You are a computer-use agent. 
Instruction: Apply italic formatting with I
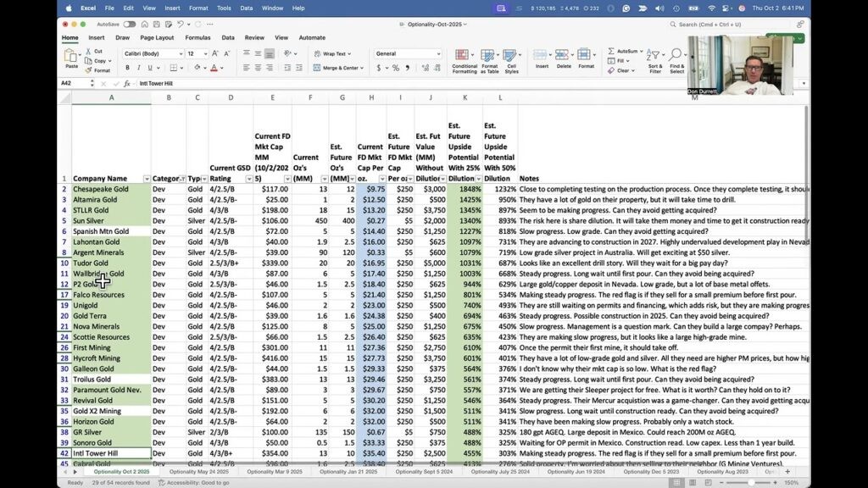138,68
